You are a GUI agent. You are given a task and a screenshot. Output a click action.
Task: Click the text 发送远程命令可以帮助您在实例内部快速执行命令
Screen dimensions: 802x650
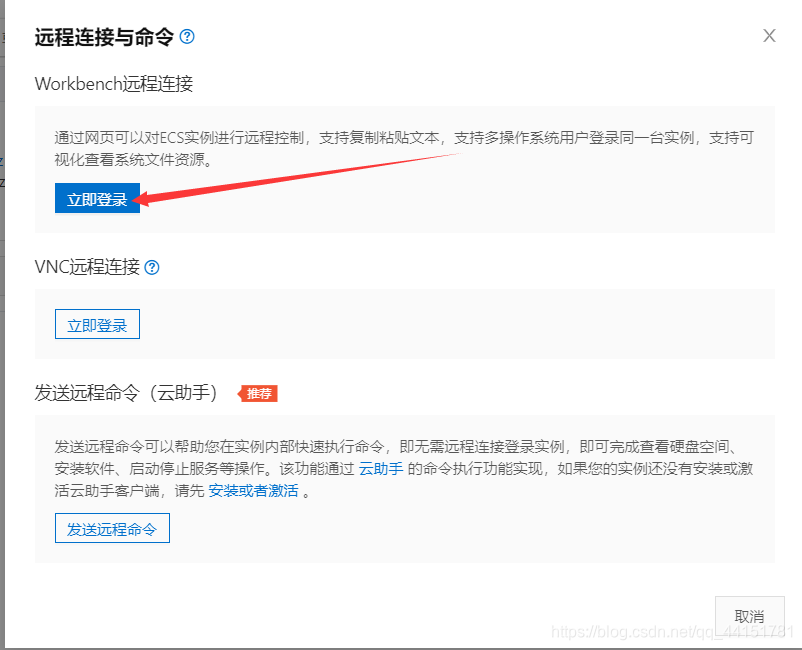point(219,447)
